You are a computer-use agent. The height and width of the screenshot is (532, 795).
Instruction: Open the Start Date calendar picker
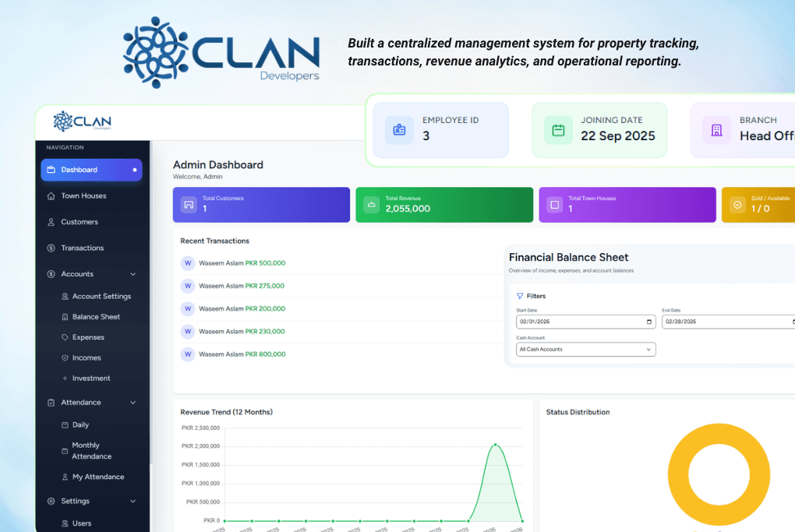click(x=648, y=321)
